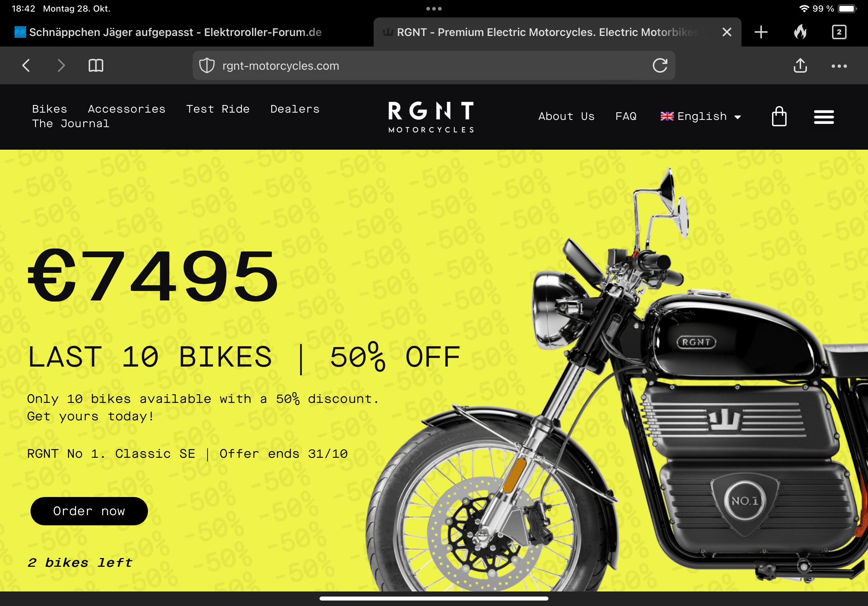Viewport: 868px width, 606px height.
Task: Focus the rgnt-motorcycles.com address field
Action: (x=434, y=66)
